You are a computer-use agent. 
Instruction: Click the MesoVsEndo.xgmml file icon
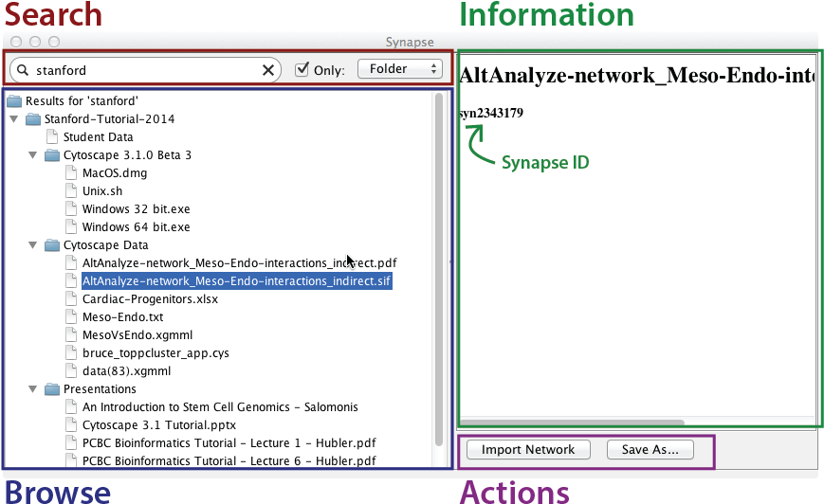coord(71,334)
